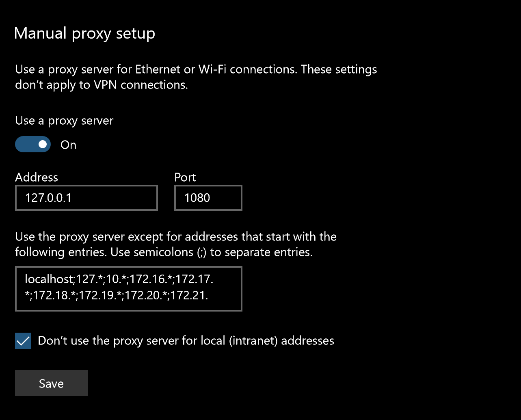Click the proxy exceptions text area

click(129, 289)
